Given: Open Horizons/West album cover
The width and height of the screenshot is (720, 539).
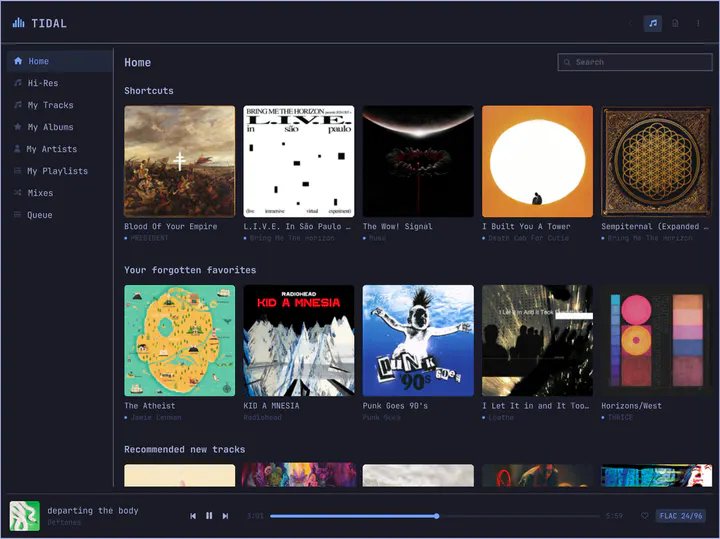Looking at the screenshot, I should point(657,341).
